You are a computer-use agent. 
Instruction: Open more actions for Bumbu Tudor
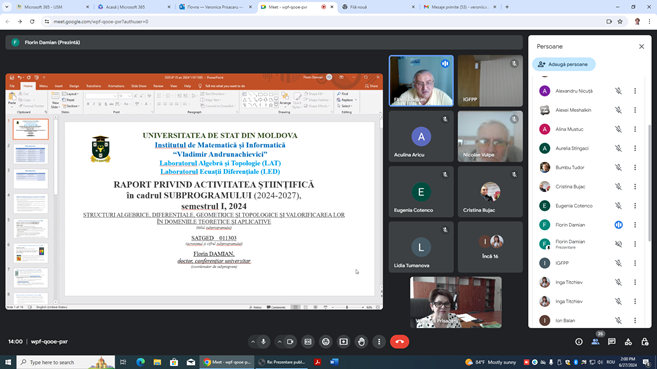click(635, 168)
